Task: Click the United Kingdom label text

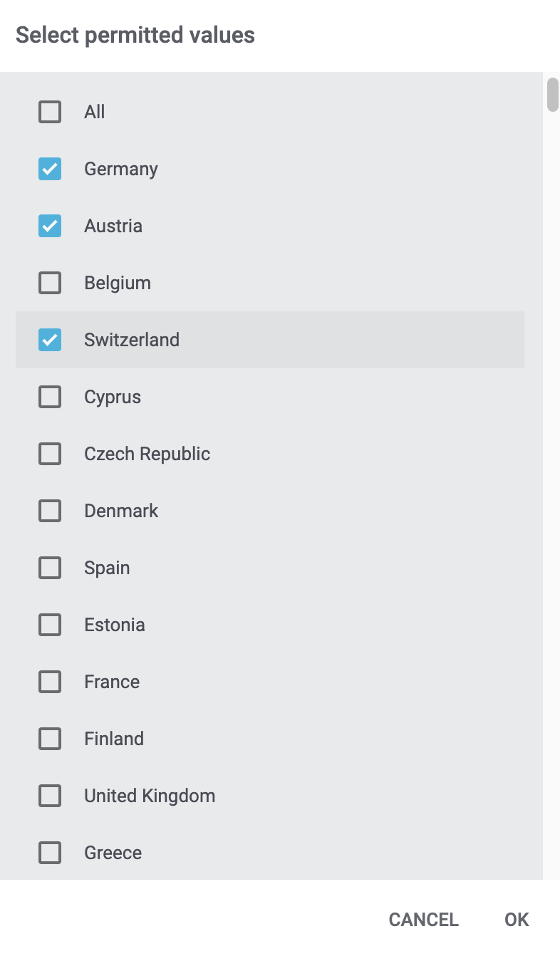Action: click(150, 796)
